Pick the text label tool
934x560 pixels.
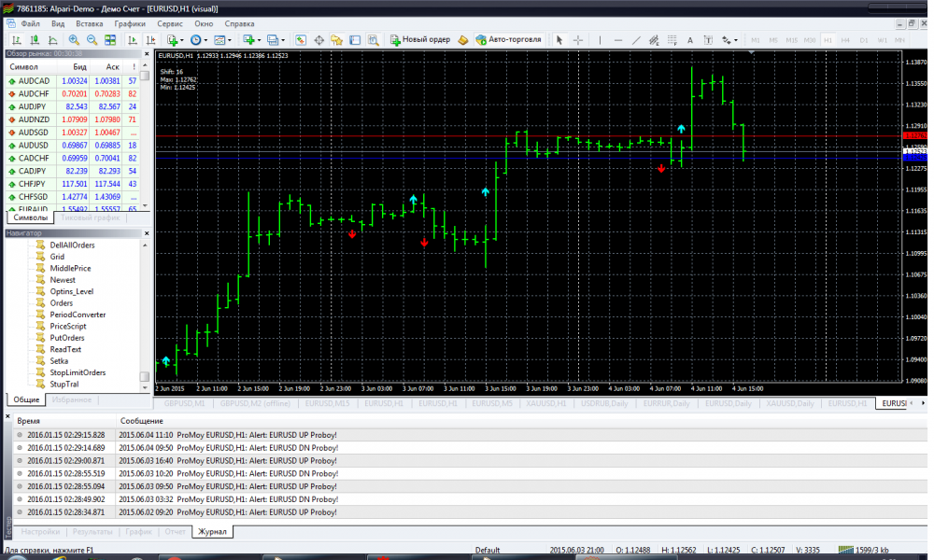(x=689, y=40)
